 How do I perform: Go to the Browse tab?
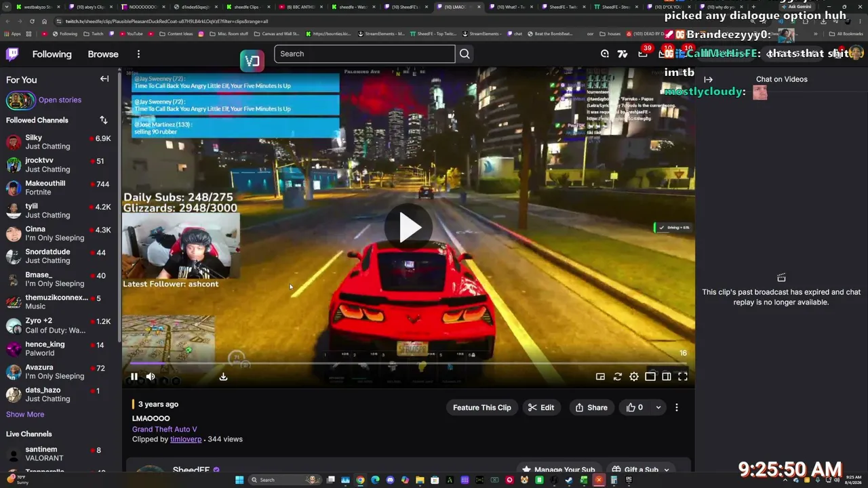[x=103, y=54]
